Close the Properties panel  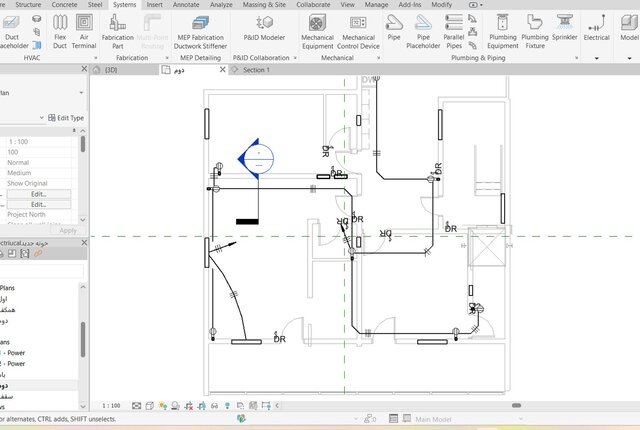point(84,69)
